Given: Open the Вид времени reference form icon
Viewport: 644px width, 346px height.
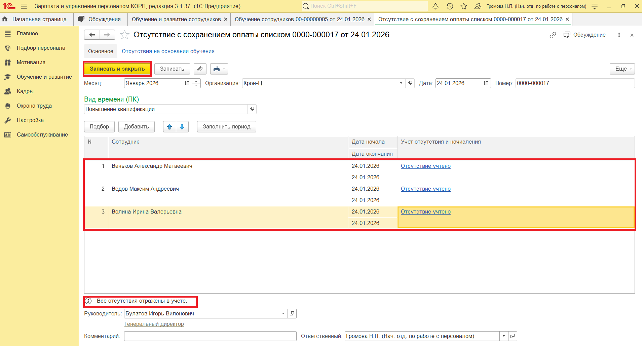Looking at the screenshot, I should tap(252, 109).
